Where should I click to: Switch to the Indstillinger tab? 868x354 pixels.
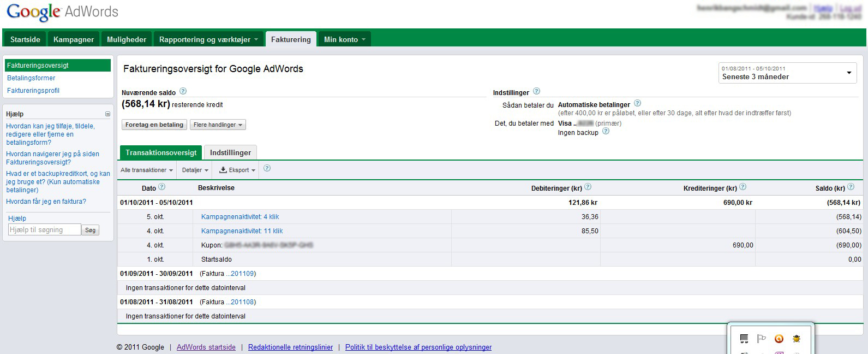[x=230, y=153]
